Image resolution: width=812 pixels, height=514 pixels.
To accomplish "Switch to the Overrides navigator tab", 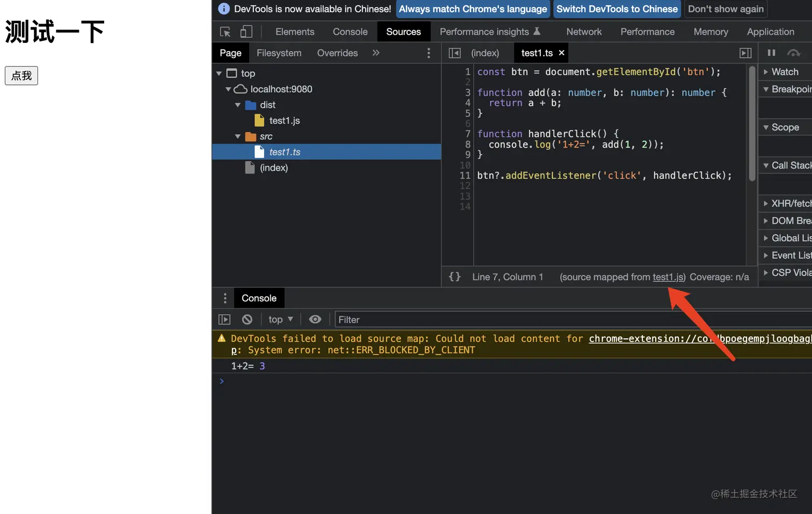I will 337,53.
